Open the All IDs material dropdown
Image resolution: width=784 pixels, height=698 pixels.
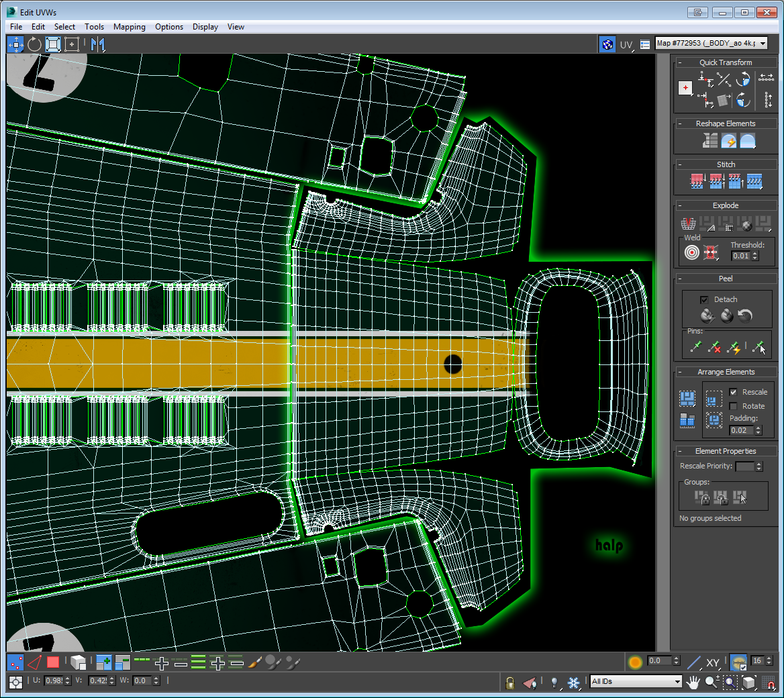tap(635, 682)
